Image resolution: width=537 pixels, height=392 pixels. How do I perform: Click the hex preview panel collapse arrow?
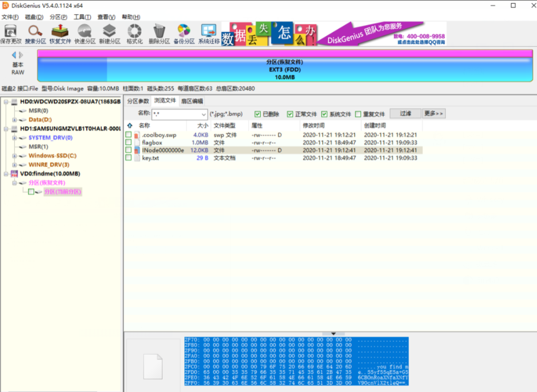(x=333, y=334)
